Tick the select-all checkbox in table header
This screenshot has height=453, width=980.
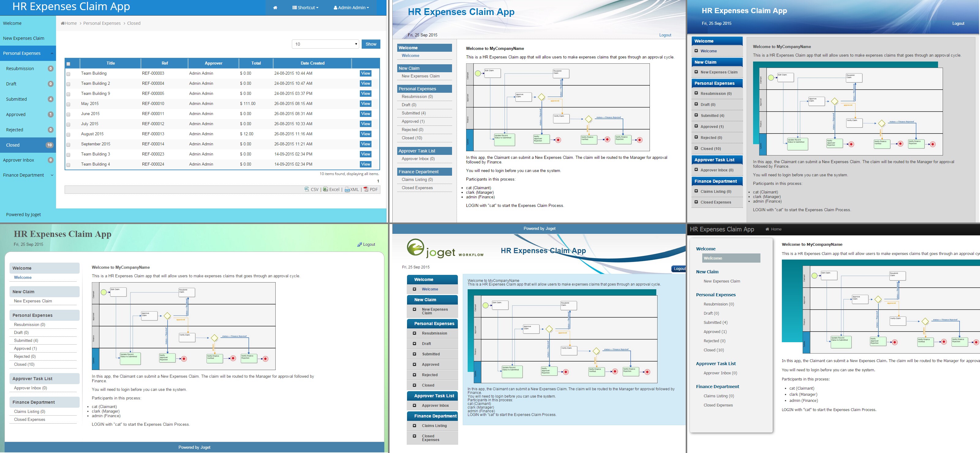coord(69,64)
